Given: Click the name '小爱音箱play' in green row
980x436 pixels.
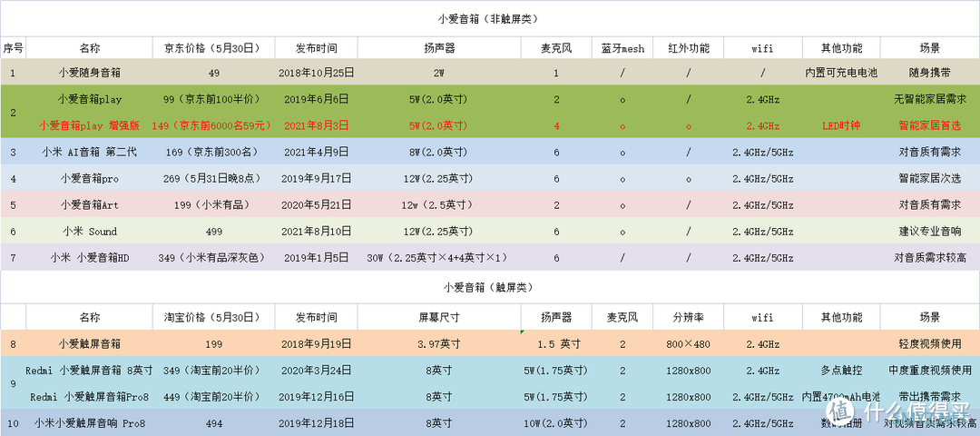Looking at the screenshot, I should pos(90,99).
